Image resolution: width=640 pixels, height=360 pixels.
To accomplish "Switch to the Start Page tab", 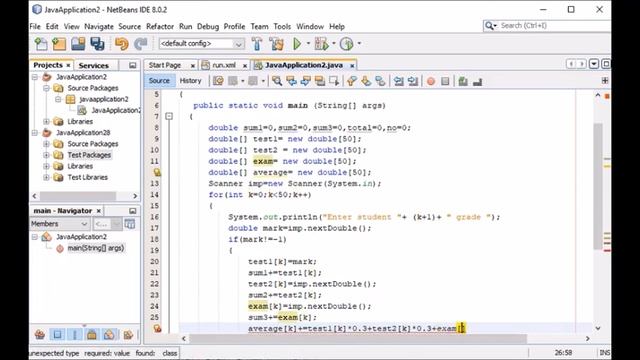I will tap(165, 65).
